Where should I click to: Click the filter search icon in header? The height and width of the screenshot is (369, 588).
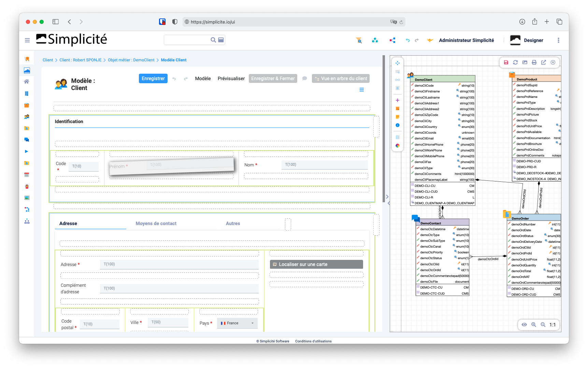point(359,40)
